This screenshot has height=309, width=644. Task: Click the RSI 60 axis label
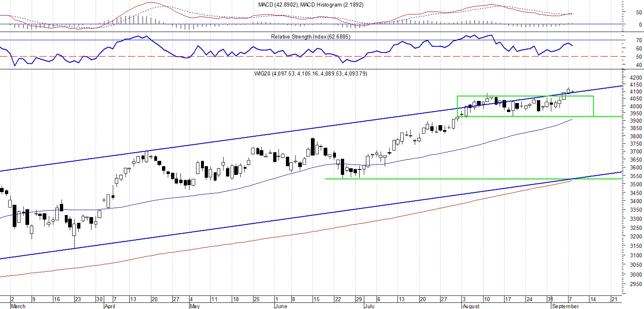tap(639, 48)
